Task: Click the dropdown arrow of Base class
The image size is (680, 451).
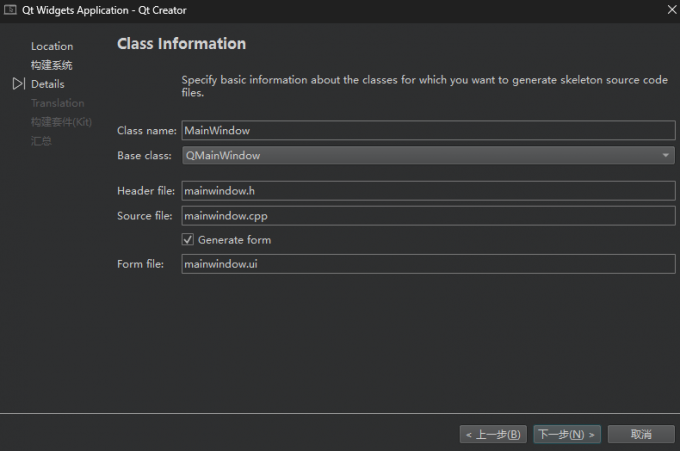Action: (x=665, y=156)
